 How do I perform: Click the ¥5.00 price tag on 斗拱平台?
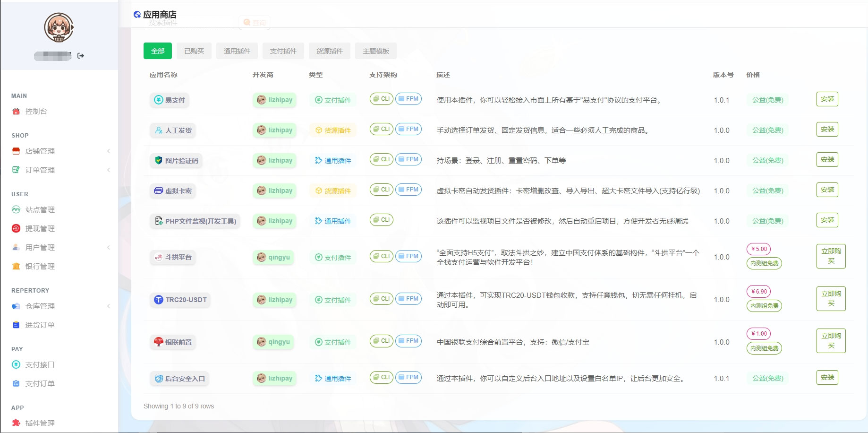(758, 249)
